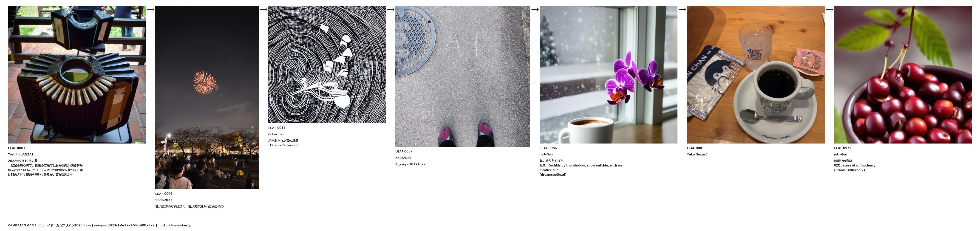Open the purple orchid by window image
This screenshot has height=231, width=980.
tap(608, 75)
